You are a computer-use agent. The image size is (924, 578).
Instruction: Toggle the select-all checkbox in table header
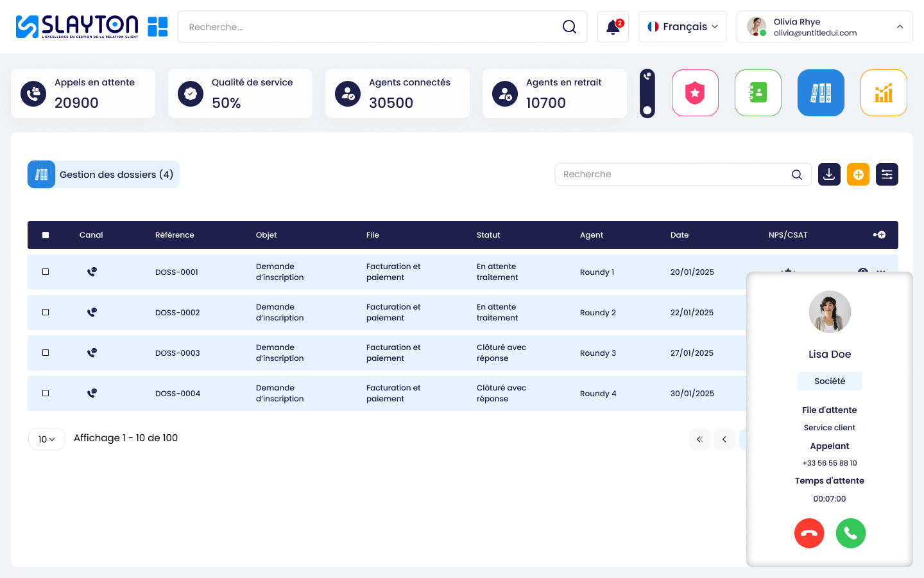pos(46,235)
